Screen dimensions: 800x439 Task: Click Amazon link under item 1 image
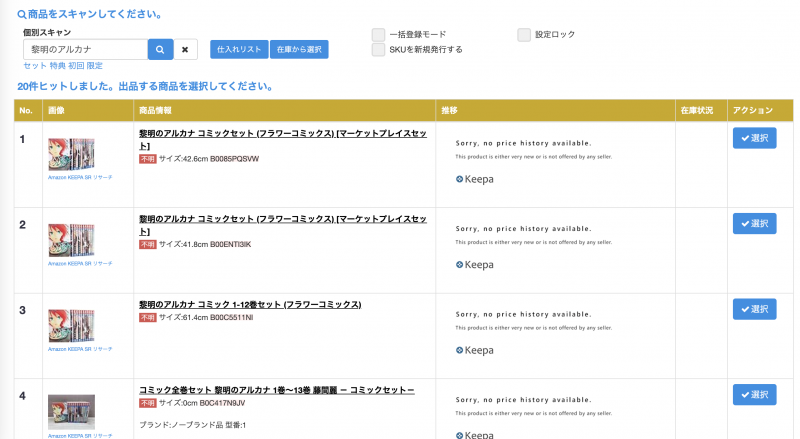pyautogui.click(x=57, y=178)
